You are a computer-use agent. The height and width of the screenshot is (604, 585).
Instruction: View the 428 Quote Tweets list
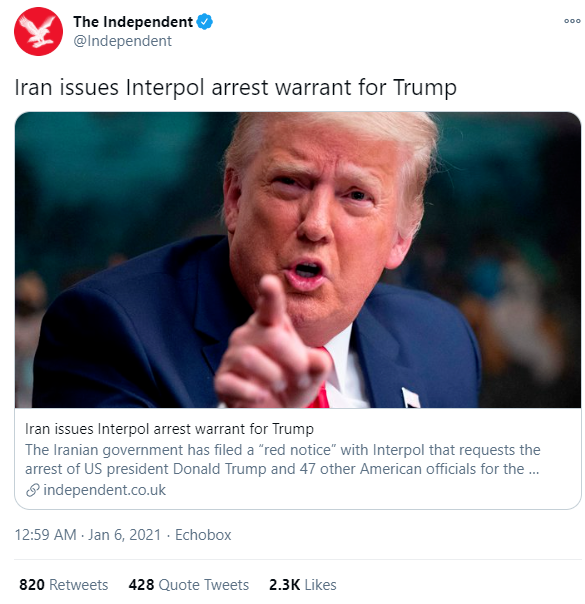click(x=189, y=585)
